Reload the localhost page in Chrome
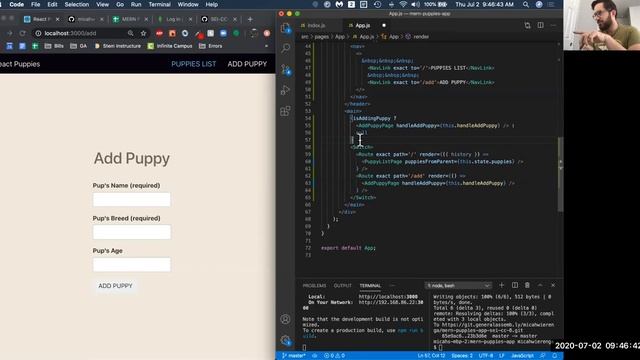 coord(22,33)
